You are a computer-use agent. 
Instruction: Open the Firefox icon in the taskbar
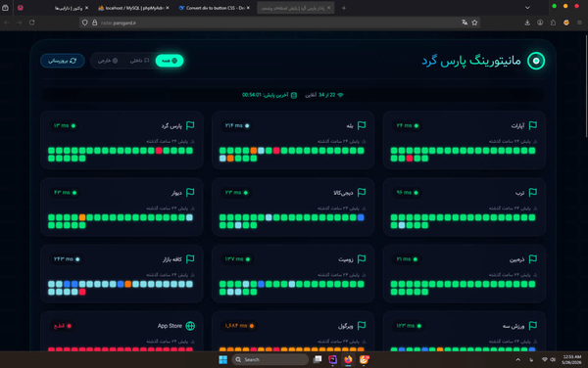point(348,360)
